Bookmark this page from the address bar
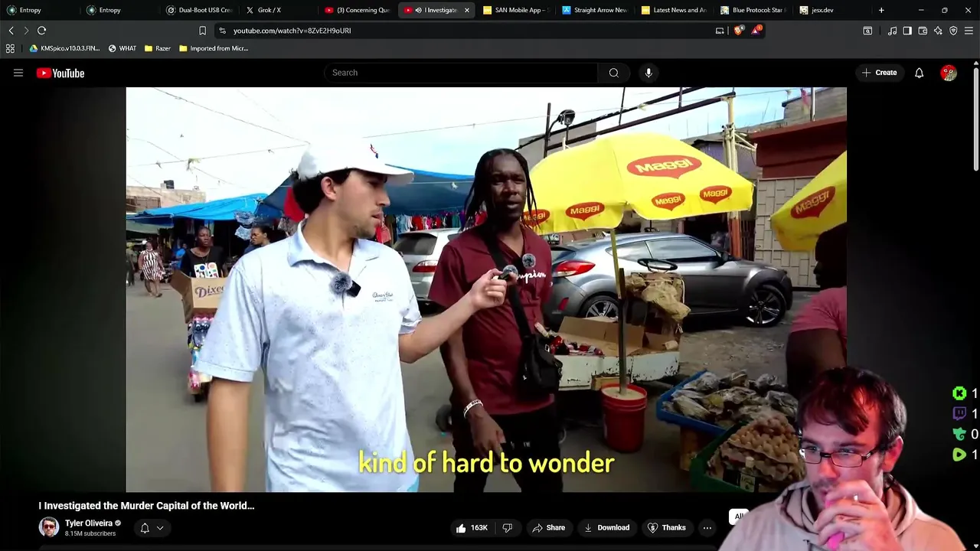Screen dimensions: 980x551 [202, 31]
